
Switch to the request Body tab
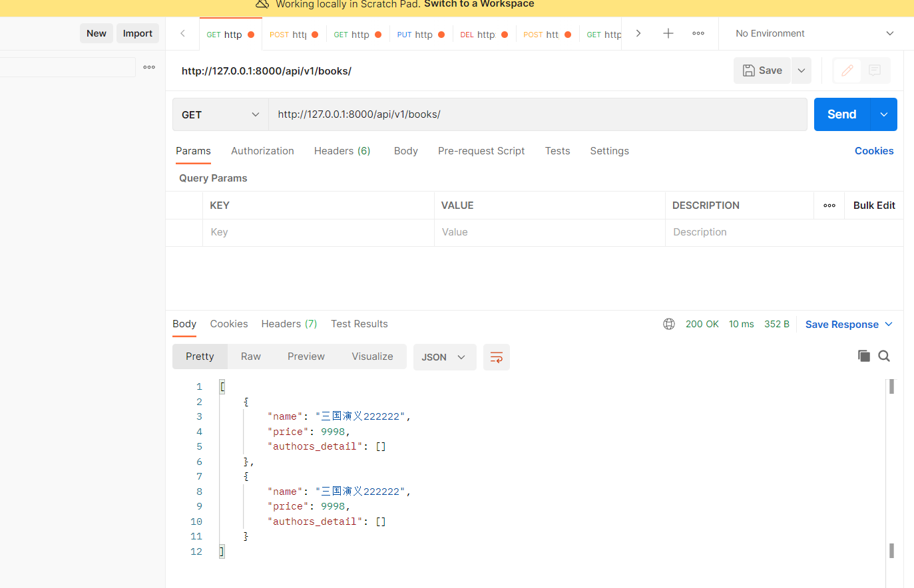(x=406, y=151)
